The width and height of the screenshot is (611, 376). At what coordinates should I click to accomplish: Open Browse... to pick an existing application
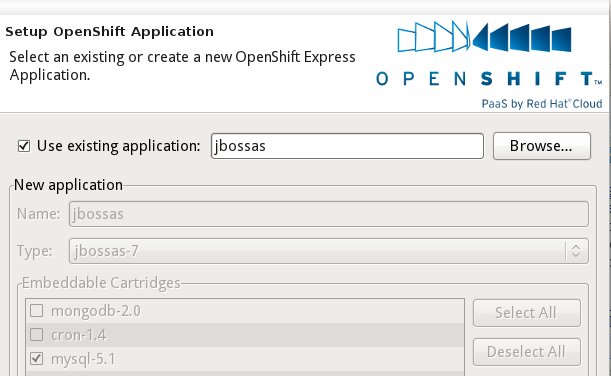tap(542, 146)
